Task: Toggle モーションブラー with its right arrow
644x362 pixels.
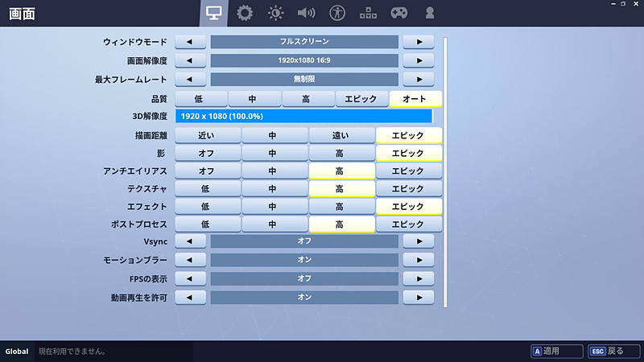Action: click(x=418, y=260)
